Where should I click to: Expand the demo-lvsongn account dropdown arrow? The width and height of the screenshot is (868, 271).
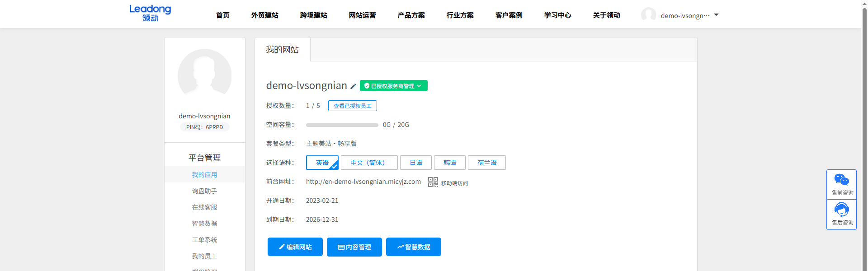point(716,15)
